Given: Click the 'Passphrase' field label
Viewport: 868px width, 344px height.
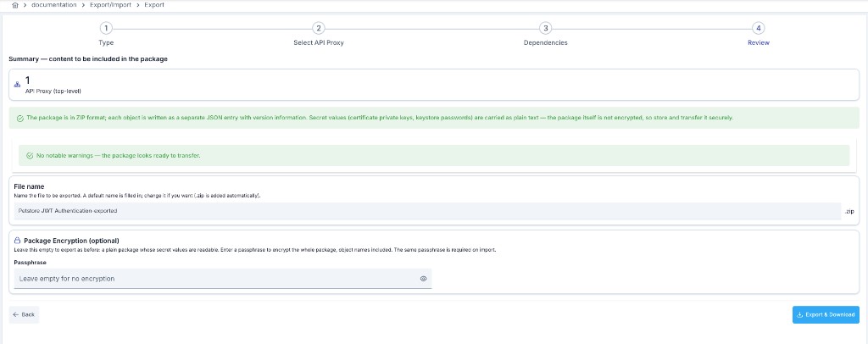Looking at the screenshot, I should (x=29, y=262).
